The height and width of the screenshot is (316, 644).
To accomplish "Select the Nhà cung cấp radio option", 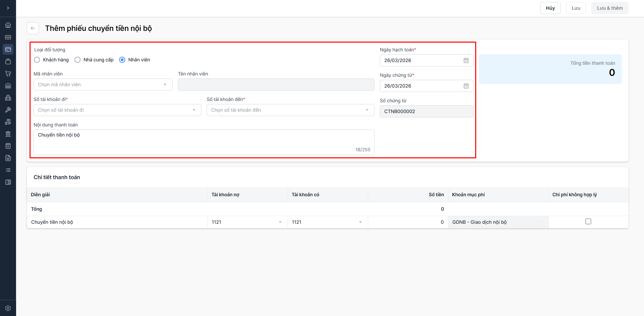I will pos(78,60).
